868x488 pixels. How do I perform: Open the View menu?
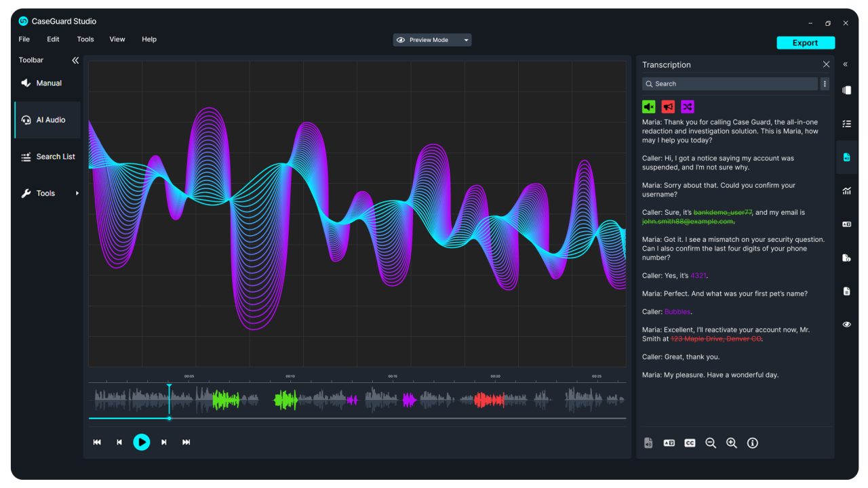point(117,39)
